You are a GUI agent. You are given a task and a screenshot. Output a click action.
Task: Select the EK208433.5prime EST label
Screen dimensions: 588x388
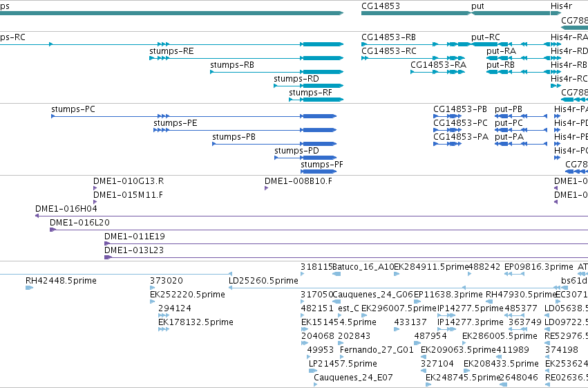(501, 364)
